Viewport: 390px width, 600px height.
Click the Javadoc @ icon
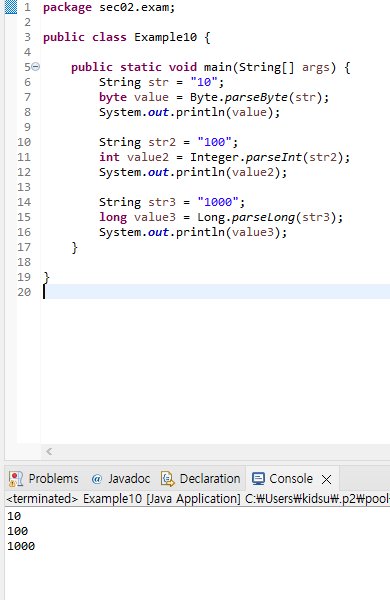(96, 479)
